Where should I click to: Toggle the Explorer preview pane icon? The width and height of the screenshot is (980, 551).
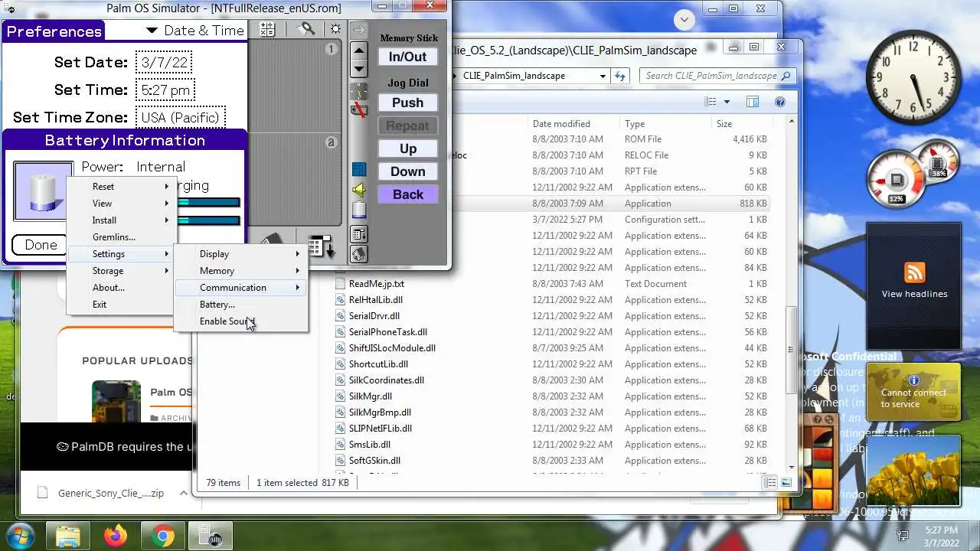752,102
